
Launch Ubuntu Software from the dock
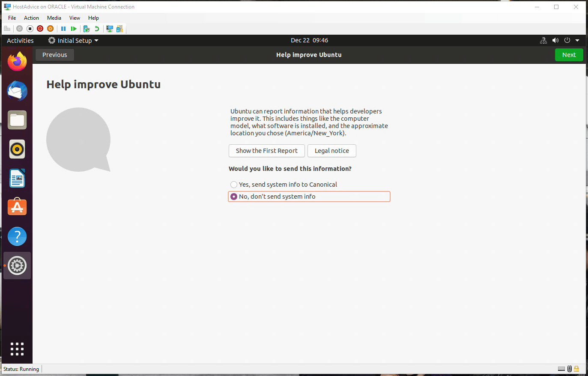pyautogui.click(x=17, y=207)
